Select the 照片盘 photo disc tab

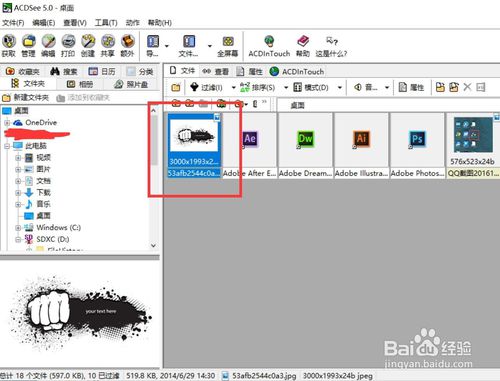(131, 84)
